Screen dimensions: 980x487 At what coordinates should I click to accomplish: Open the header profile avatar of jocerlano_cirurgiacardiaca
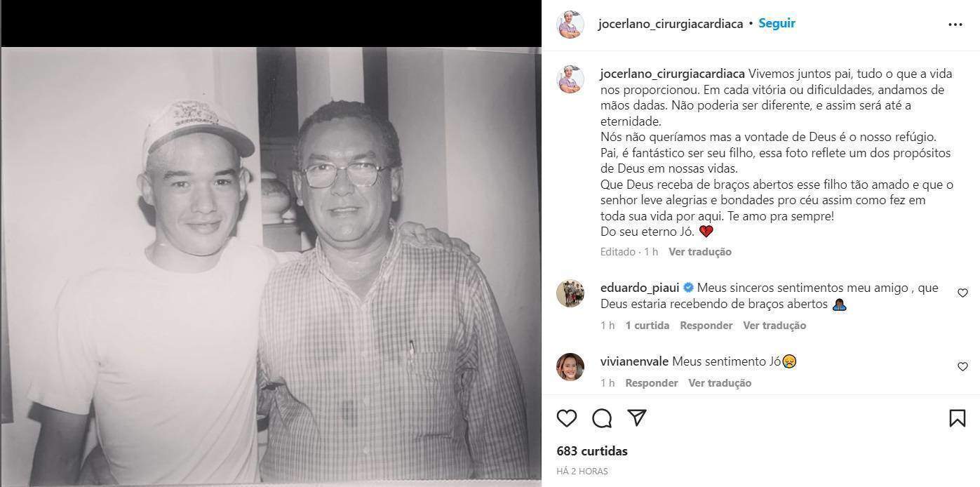coord(570,25)
